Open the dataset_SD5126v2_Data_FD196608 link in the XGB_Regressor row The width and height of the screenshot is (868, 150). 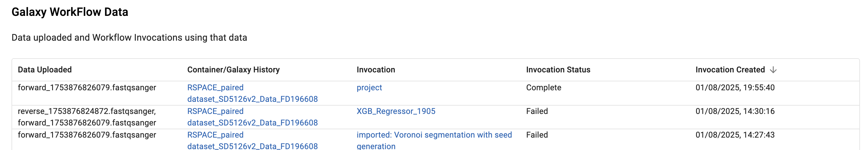[x=252, y=123]
